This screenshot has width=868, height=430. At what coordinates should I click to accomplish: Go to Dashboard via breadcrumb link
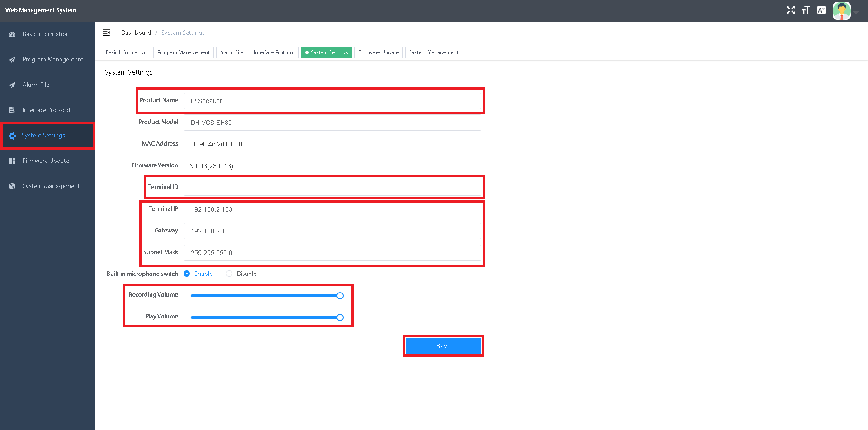pos(136,33)
